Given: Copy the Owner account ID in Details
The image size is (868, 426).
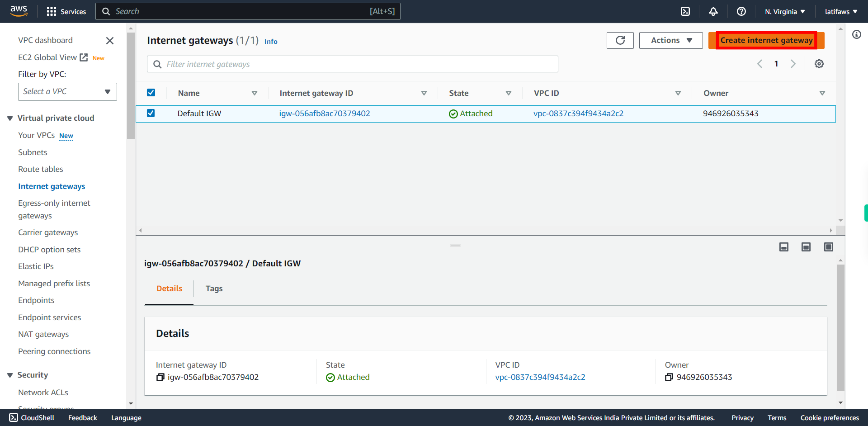Looking at the screenshot, I should 669,377.
